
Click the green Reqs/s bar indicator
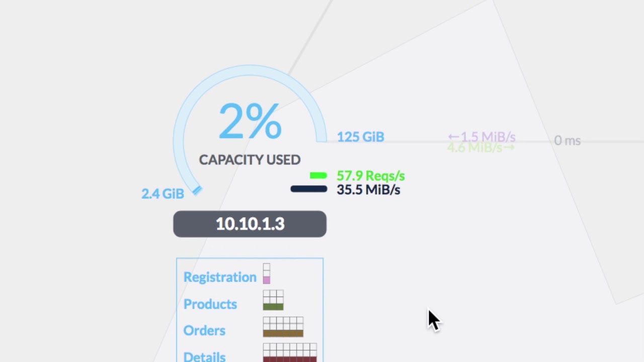tap(318, 175)
